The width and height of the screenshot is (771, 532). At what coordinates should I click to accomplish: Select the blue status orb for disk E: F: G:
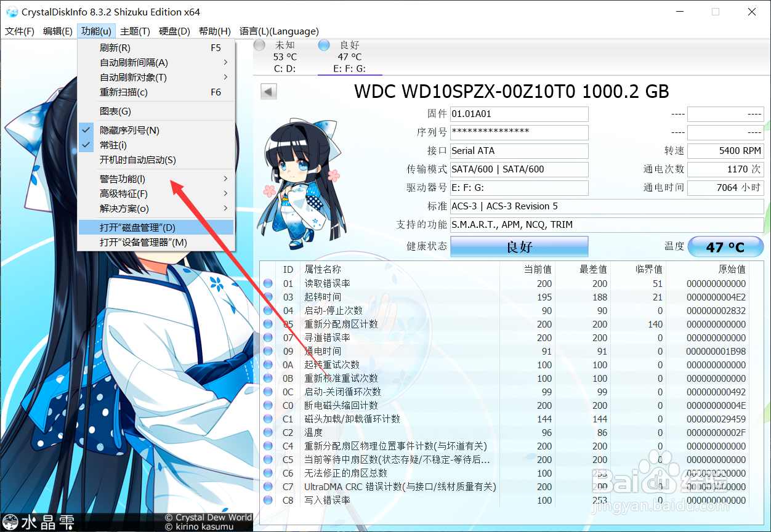324,45
